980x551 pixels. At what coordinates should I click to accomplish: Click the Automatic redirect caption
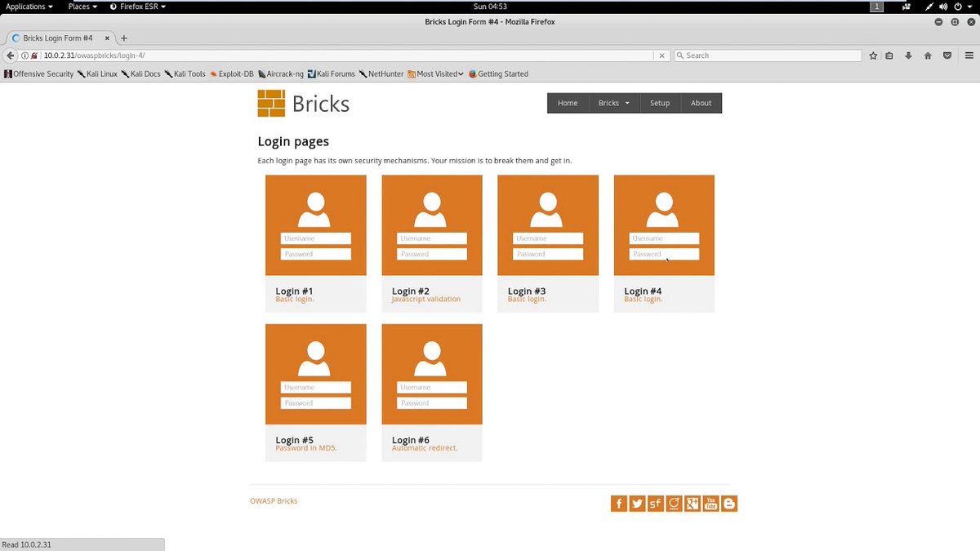point(425,448)
